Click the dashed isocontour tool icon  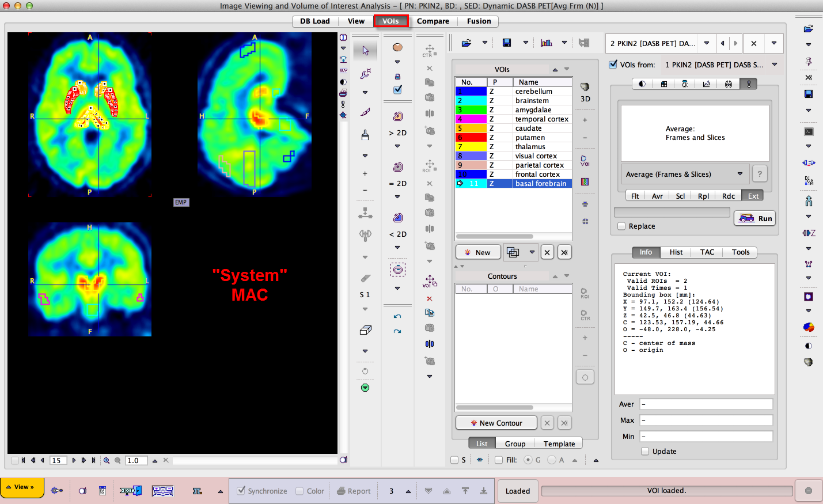[x=397, y=269]
